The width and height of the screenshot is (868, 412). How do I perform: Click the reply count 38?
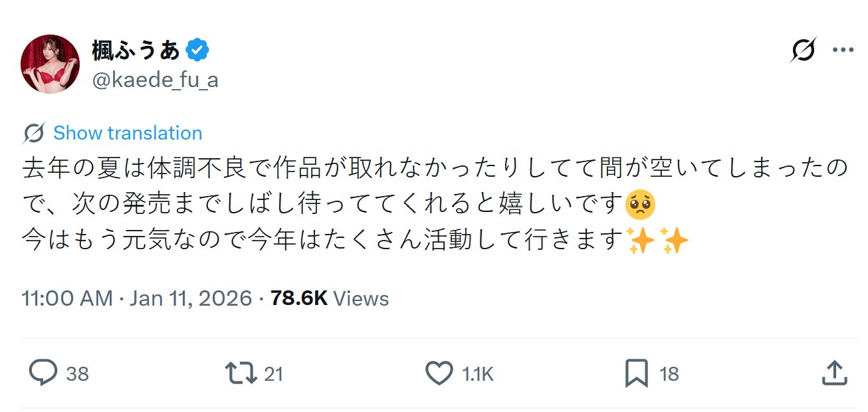point(77,374)
